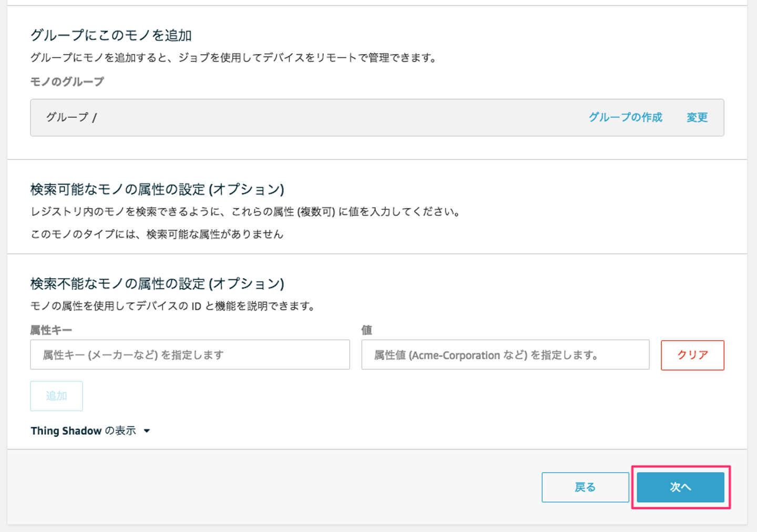
Task: Click the グループにこのモノを追加 heading
Action: (x=111, y=35)
